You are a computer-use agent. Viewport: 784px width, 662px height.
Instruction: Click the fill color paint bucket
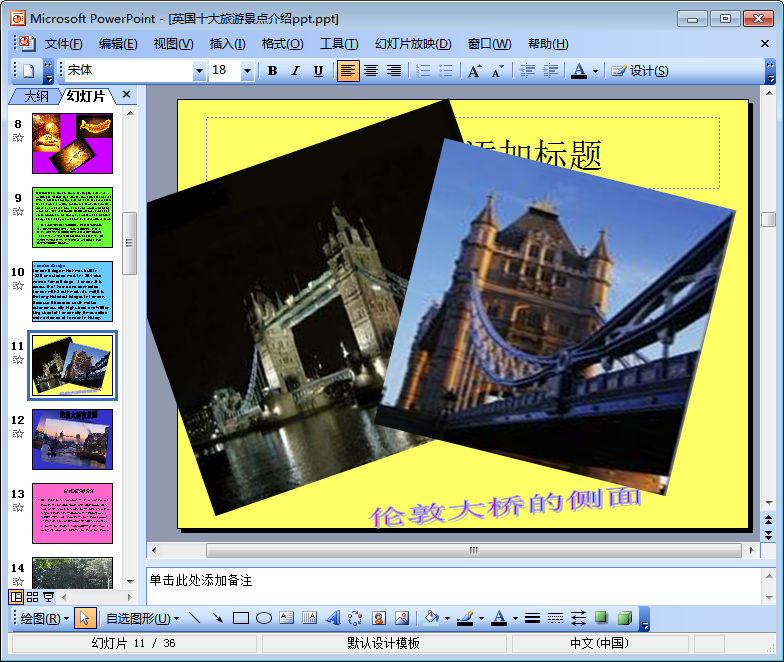(431, 618)
